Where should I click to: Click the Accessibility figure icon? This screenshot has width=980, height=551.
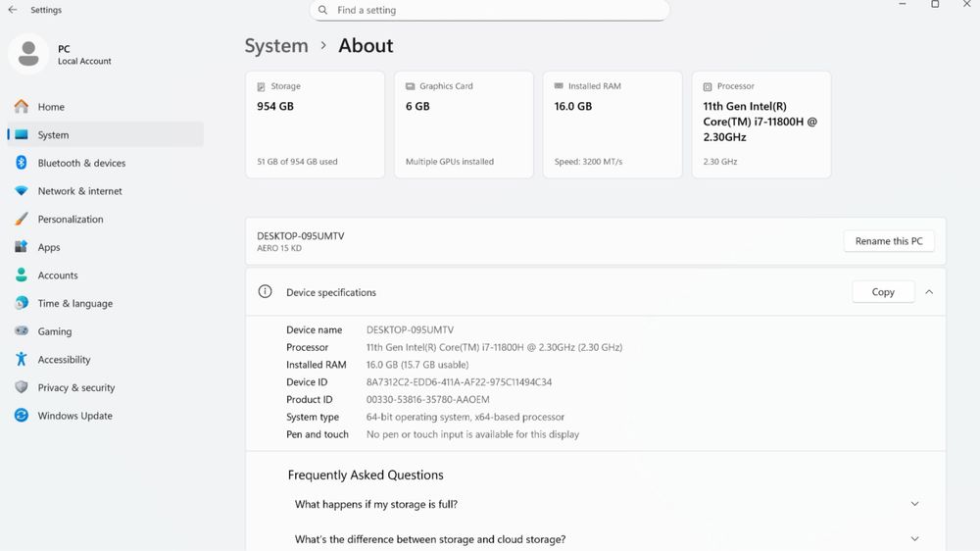pos(22,360)
